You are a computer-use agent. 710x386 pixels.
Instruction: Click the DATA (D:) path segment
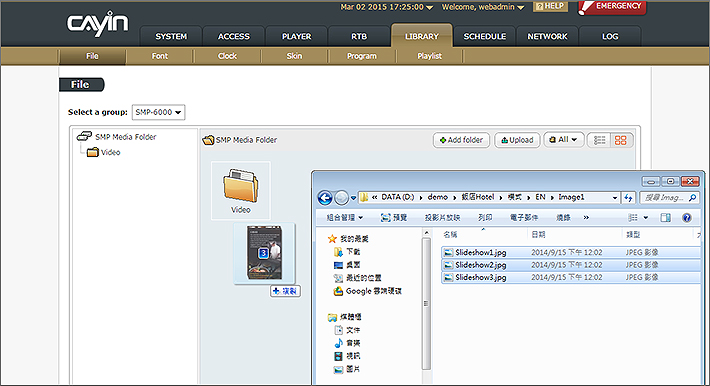(398, 197)
